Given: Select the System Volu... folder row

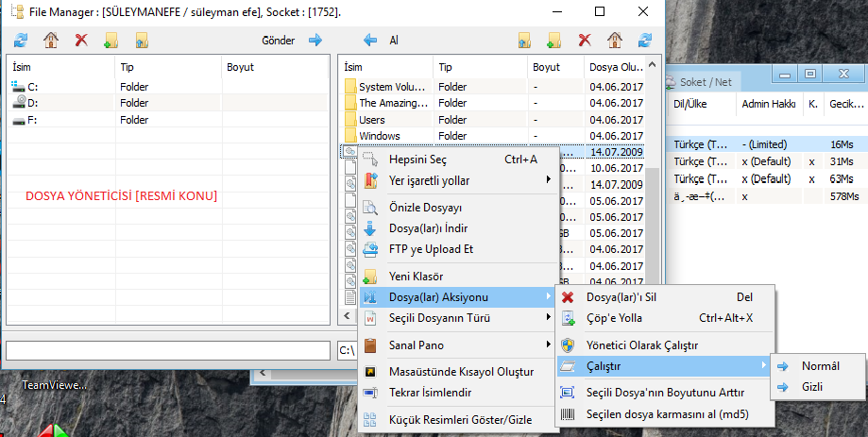Looking at the screenshot, I should (x=493, y=86).
